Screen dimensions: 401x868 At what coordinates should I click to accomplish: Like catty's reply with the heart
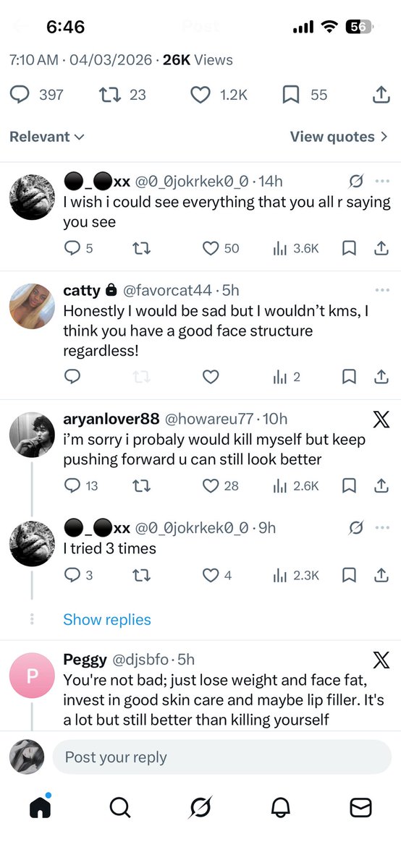tap(211, 377)
